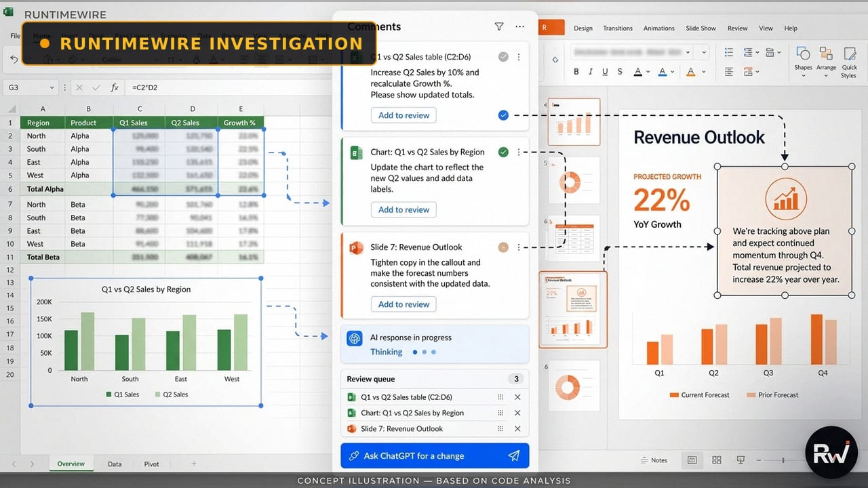Open Notes in PowerPoint status bar
This screenshot has height=488, width=868.
[654, 460]
